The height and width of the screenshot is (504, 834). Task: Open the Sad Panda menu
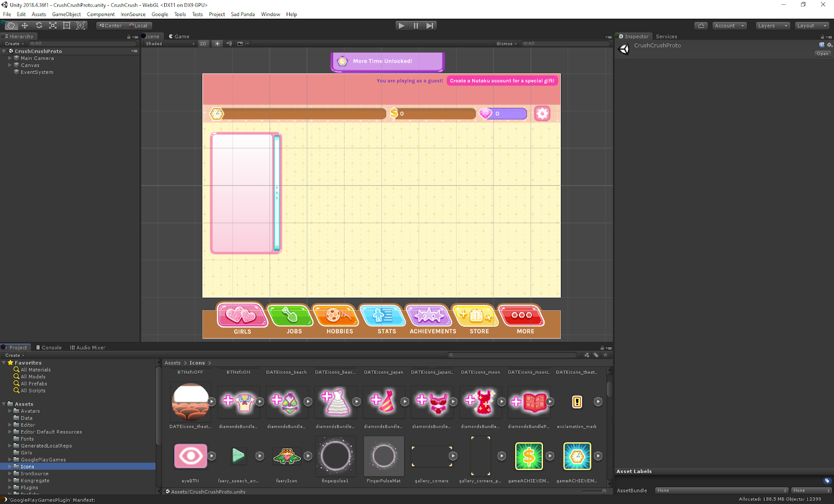(x=243, y=14)
